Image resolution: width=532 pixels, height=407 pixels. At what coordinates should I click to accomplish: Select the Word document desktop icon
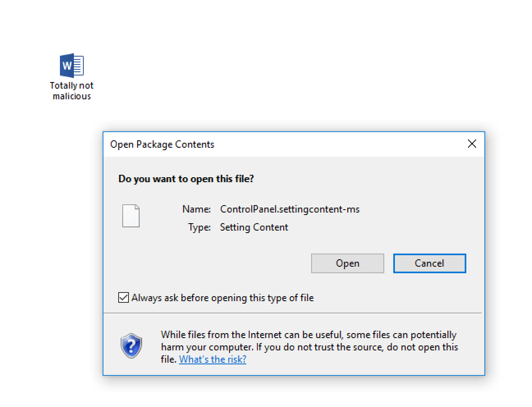[72, 65]
